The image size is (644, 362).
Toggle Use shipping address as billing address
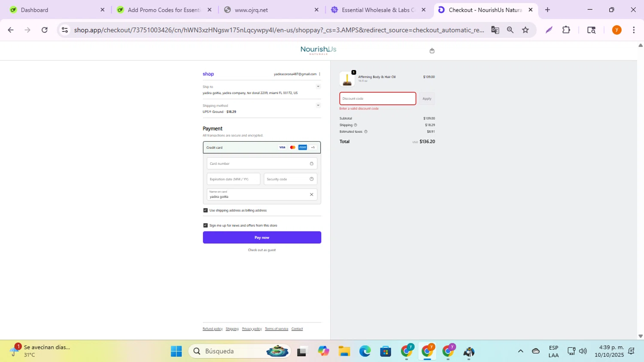click(x=205, y=210)
